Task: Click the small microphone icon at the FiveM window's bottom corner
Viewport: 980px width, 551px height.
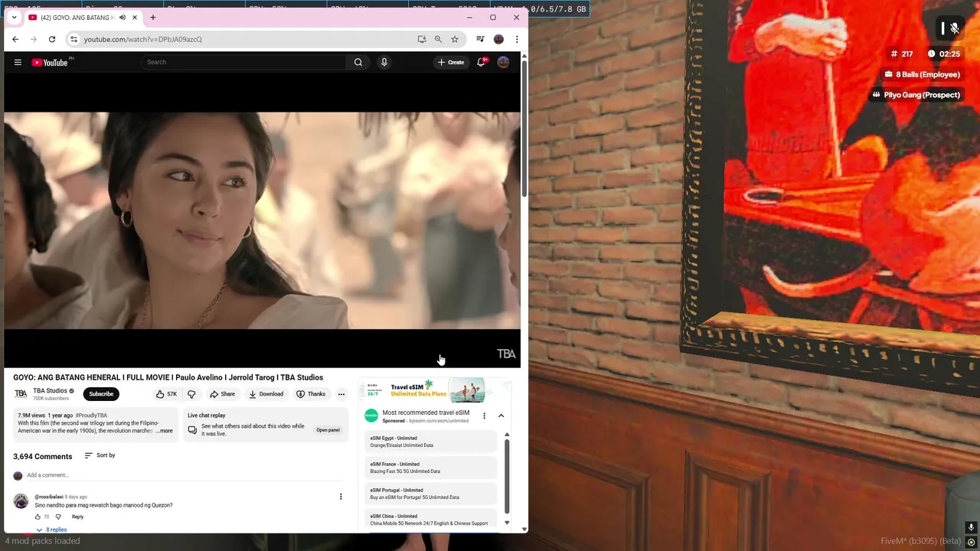Action: (x=971, y=527)
